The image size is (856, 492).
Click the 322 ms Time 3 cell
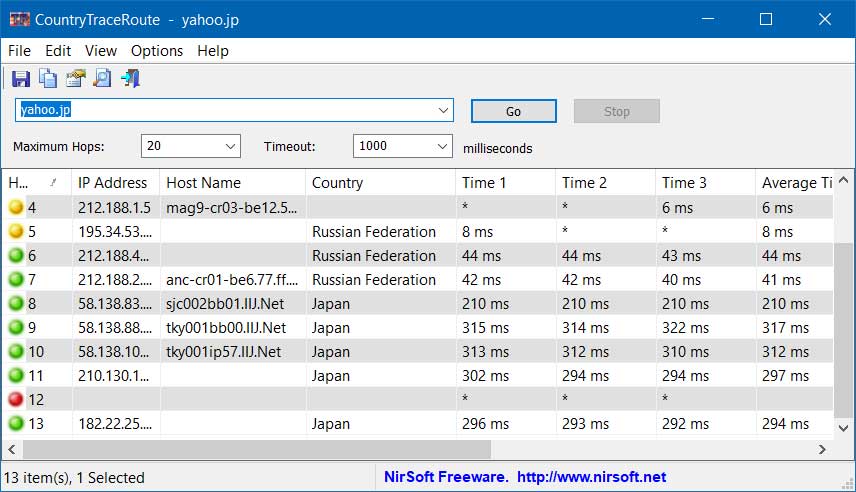[x=685, y=328]
